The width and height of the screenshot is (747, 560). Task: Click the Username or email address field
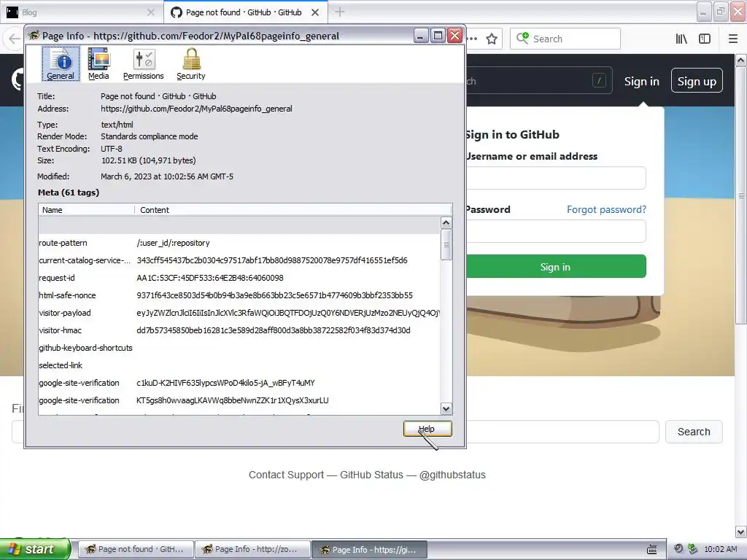(x=556, y=178)
